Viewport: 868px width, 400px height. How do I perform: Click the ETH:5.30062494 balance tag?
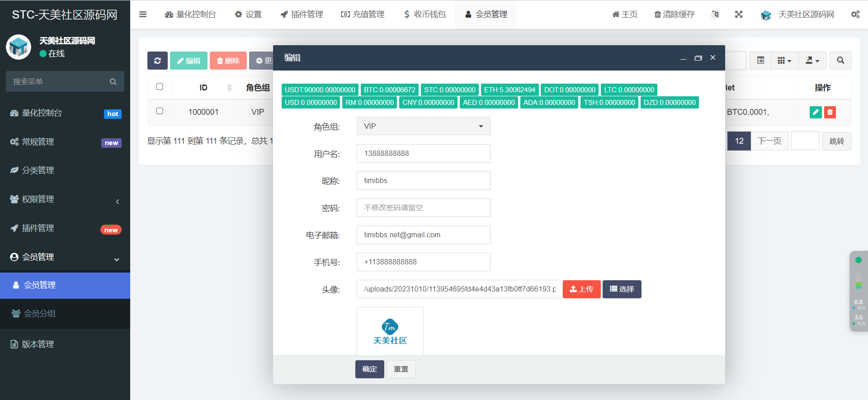pyautogui.click(x=509, y=89)
